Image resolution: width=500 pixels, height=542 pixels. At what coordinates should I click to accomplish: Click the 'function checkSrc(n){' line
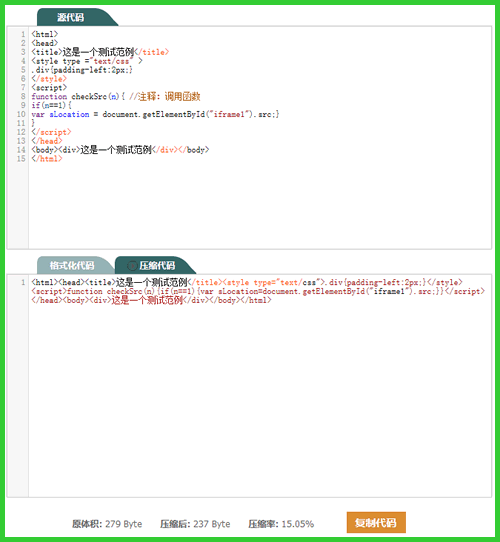click(x=78, y=96)
